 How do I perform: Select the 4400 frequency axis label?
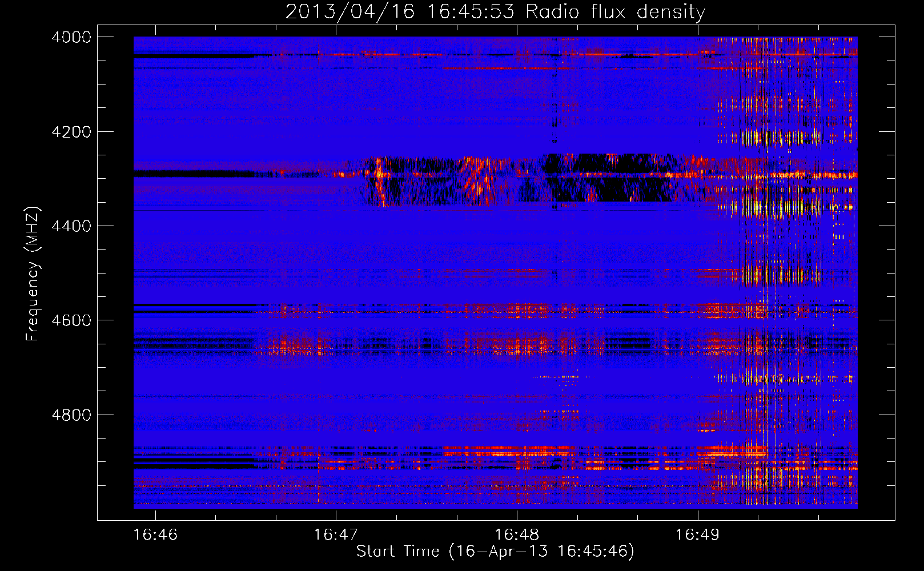point(71,226)
